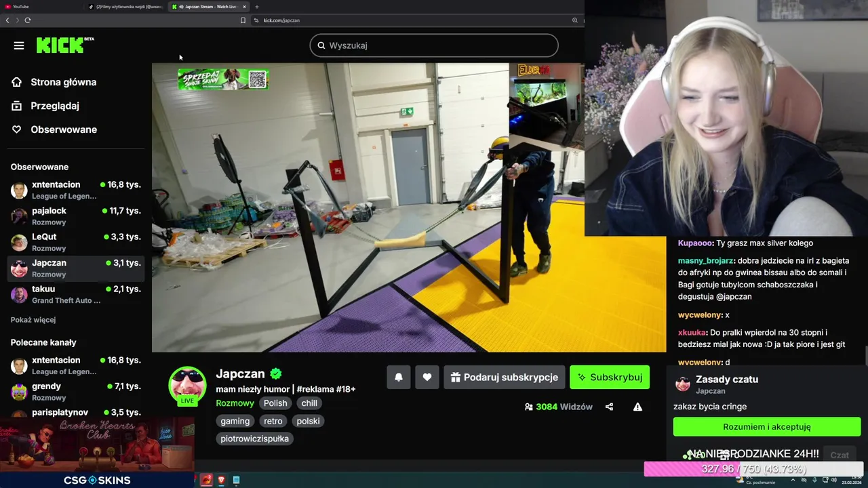Screen dimensions: 868x488
Task: Click xkuuka username in chat
Action: (692, 333)
